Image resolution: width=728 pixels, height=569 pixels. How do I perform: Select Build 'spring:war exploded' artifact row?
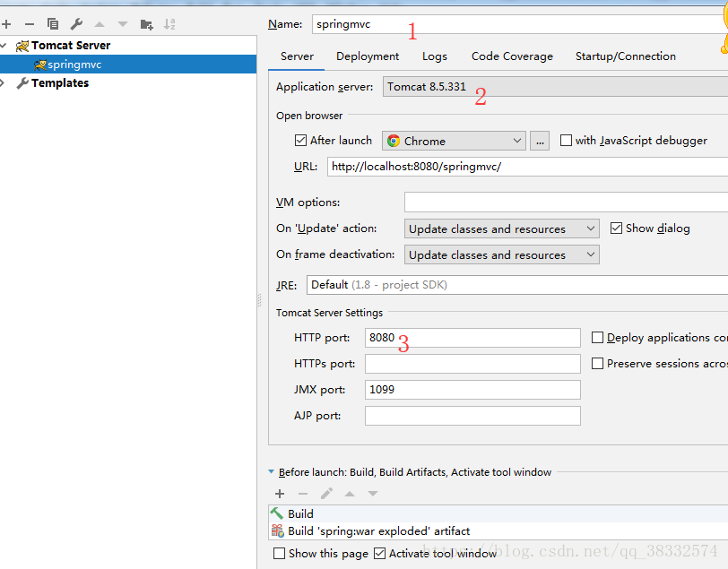[498, 531]
